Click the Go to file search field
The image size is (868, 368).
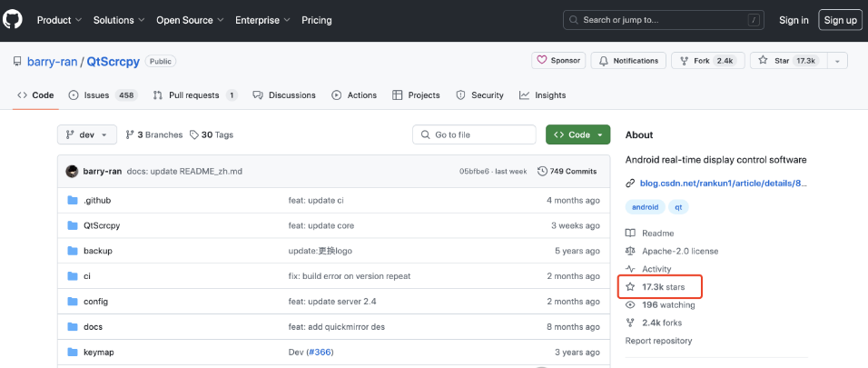pyautogui.click(x=475, y=134)
